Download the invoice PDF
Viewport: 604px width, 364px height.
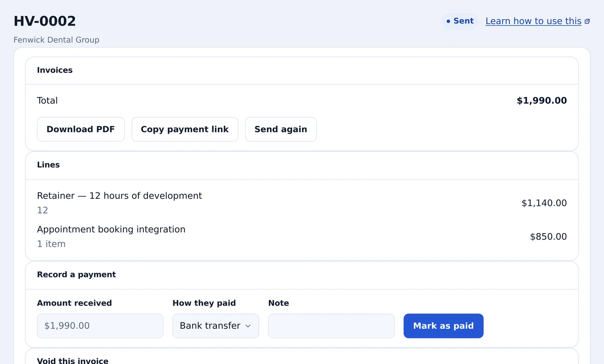(81, 129)
